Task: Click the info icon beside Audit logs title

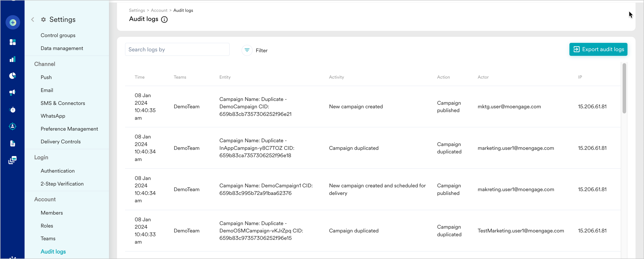Action: point(164,19)
